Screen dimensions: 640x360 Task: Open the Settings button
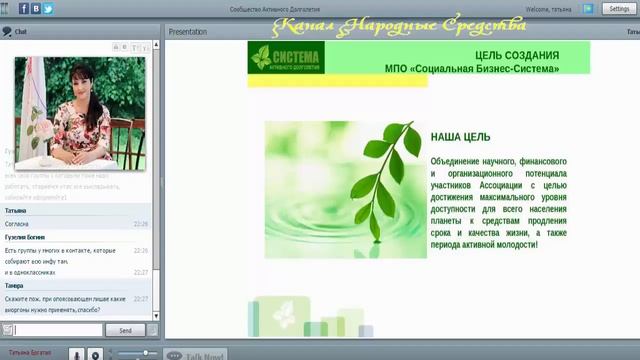619,9
